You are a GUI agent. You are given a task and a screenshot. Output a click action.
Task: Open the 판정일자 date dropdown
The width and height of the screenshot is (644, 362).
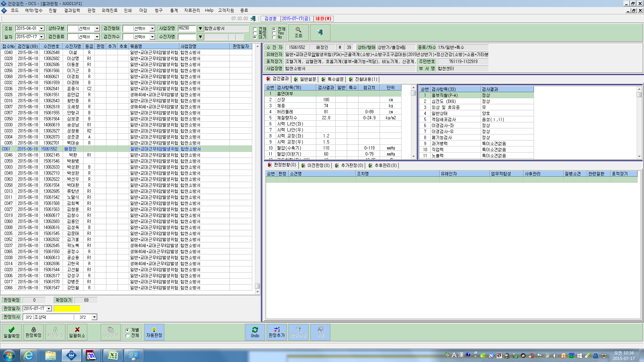[x=49, y=309]
